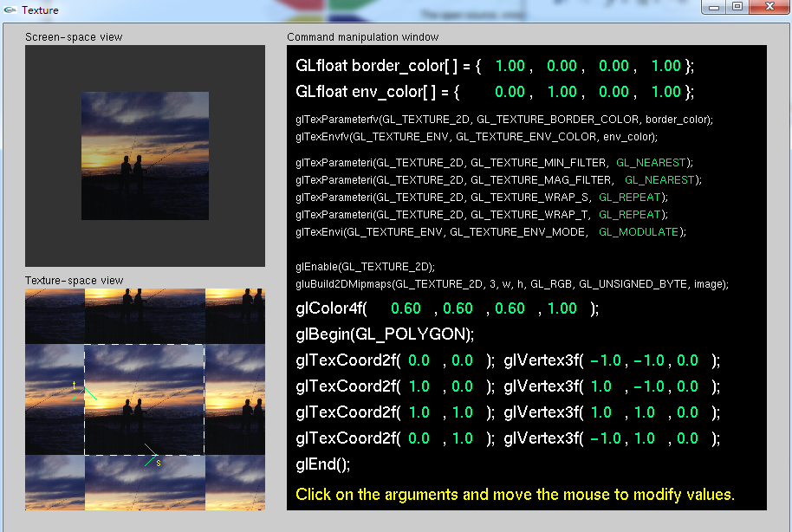Change WRAP_T GL_REPEAT parameter
Screen dimensions: 792x532
tap(630, 215)
